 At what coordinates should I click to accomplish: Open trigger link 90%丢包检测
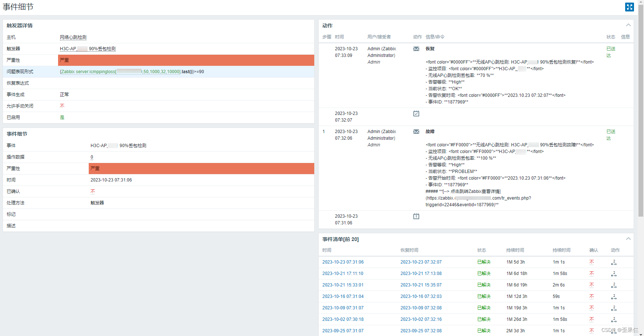pos(88,49)
